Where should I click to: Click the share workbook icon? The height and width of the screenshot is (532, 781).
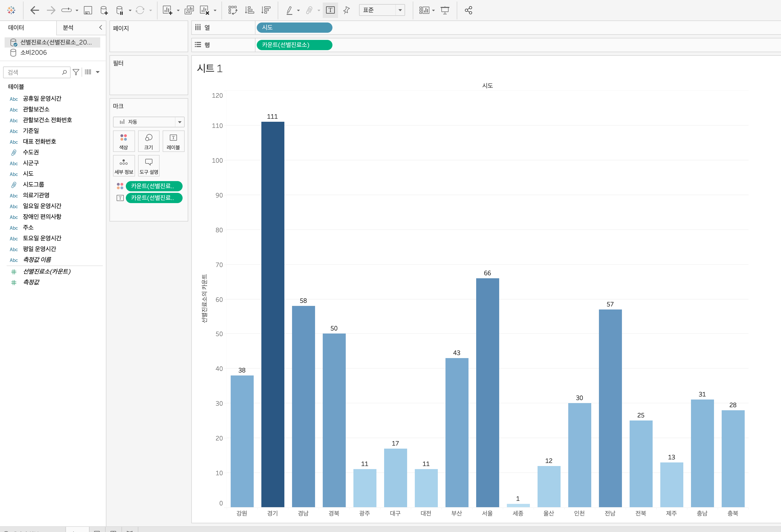(x=468, y=10)
